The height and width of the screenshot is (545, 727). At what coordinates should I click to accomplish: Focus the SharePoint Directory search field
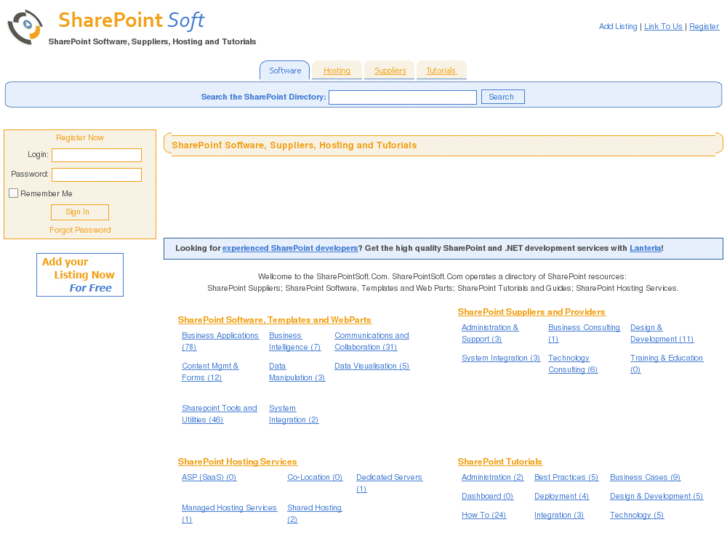tap(402, 97)
